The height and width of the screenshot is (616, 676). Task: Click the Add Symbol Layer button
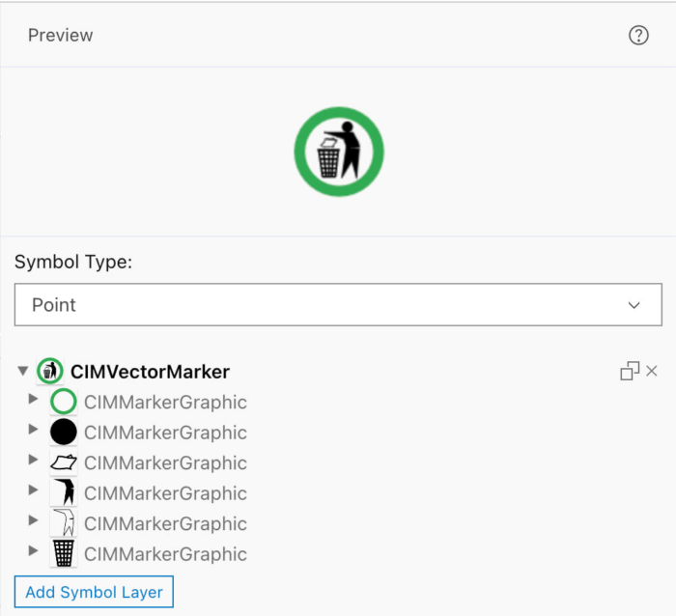[x=94, y=592]
